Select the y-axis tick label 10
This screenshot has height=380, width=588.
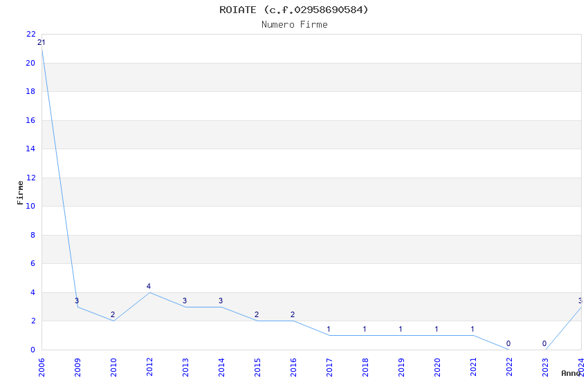(30, 206)
